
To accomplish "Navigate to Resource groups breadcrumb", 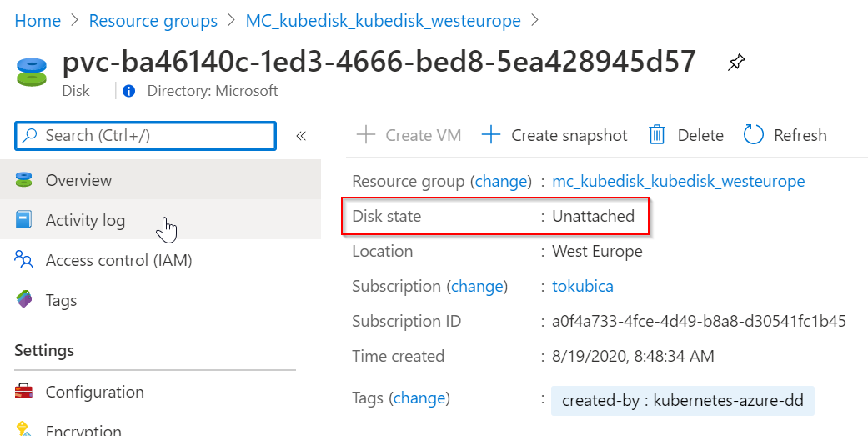I will pos(153,21).
